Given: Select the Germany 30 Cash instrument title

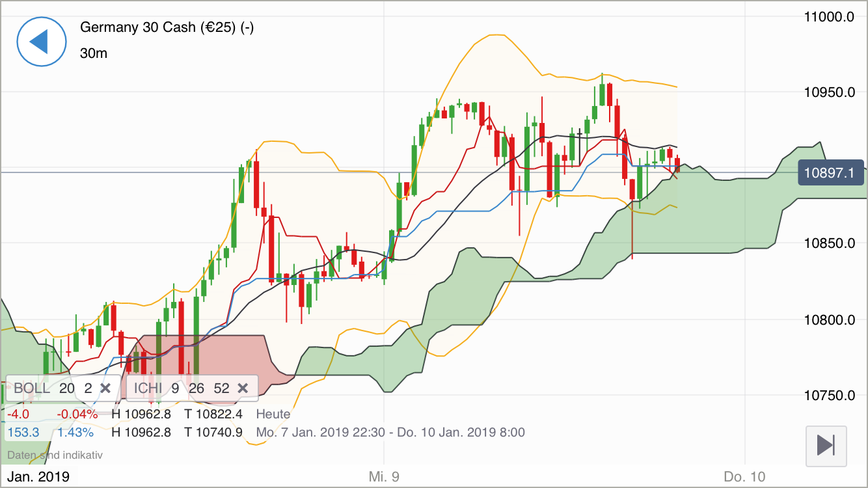Looking at the screenshot, I should point(166,27).
